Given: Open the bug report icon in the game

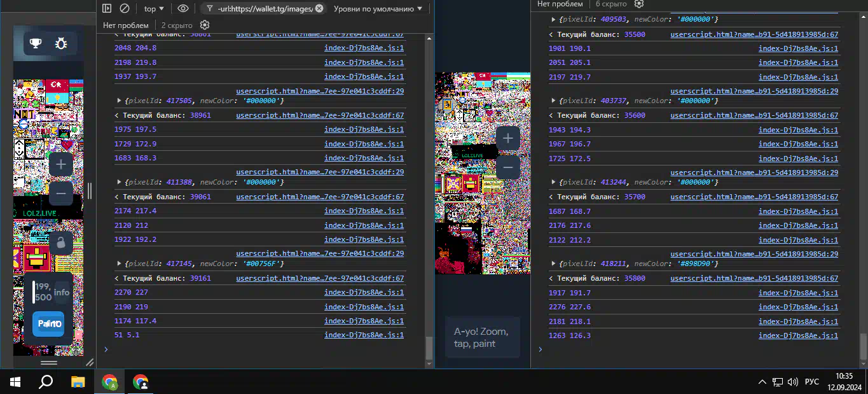Looking at the screenshot, I should pyautogui.click(x=61, y=43).
